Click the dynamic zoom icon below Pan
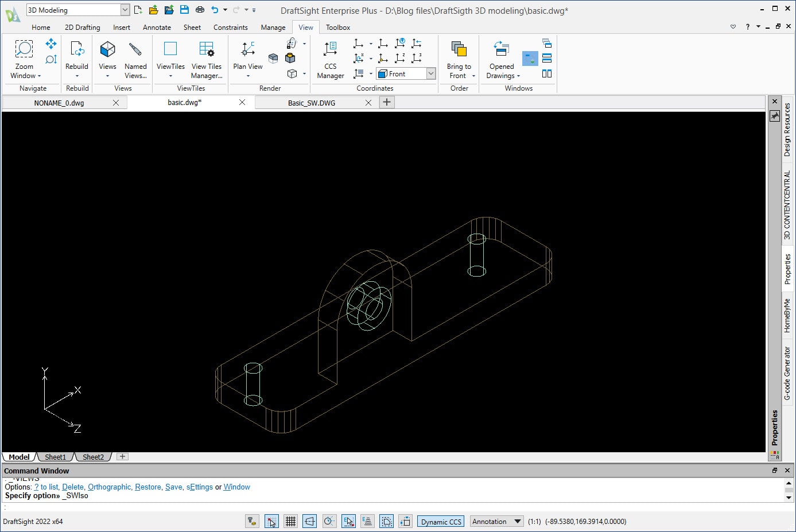The width and height of the screenshot is (796, 532). click(x=51, y=59)
